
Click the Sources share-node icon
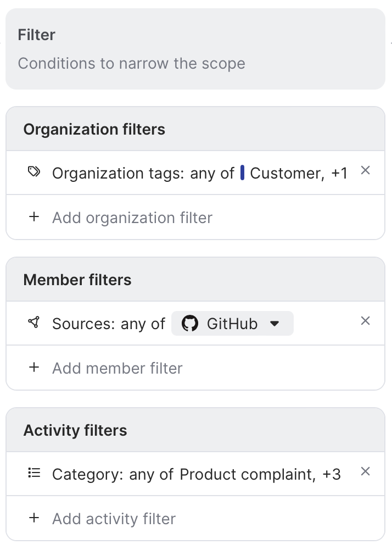pyautogui.click(x=34, y=323)
